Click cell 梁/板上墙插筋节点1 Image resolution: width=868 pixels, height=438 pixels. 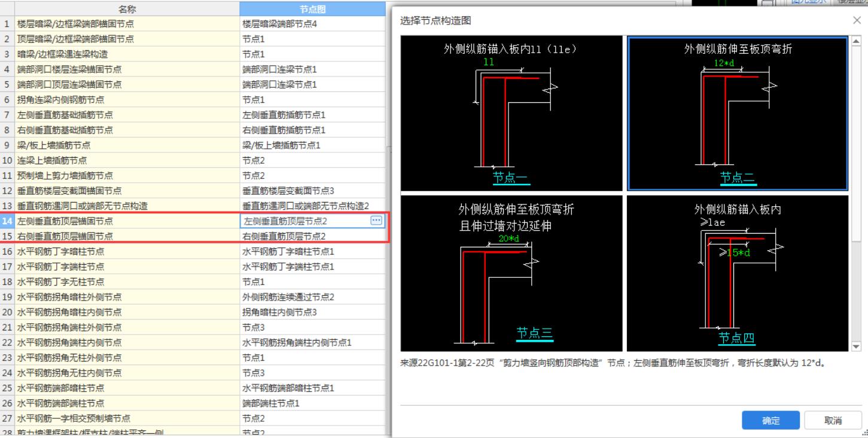313,145
